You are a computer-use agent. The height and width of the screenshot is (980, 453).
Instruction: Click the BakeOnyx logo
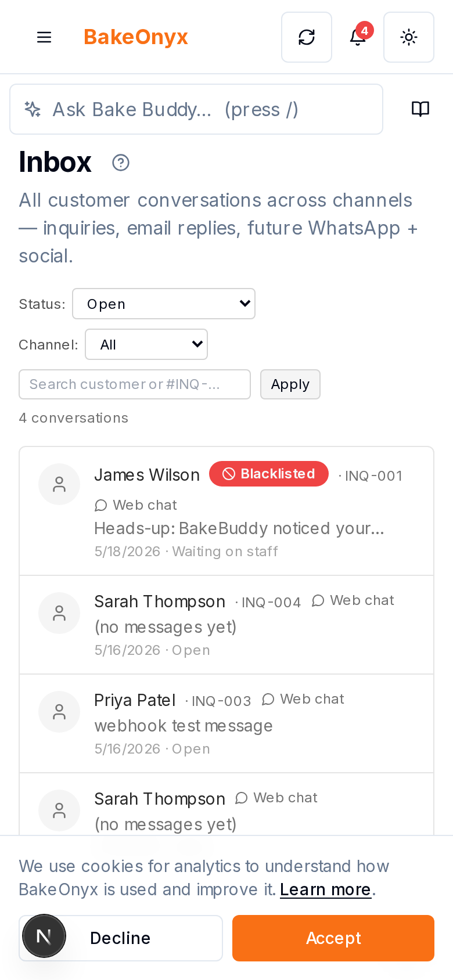click(x=136, y=37)
